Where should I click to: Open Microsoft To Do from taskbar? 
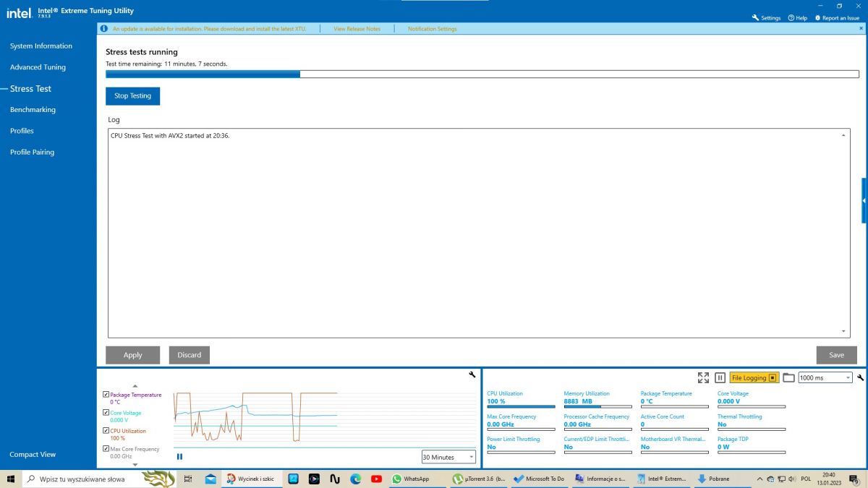pos(538,479)
